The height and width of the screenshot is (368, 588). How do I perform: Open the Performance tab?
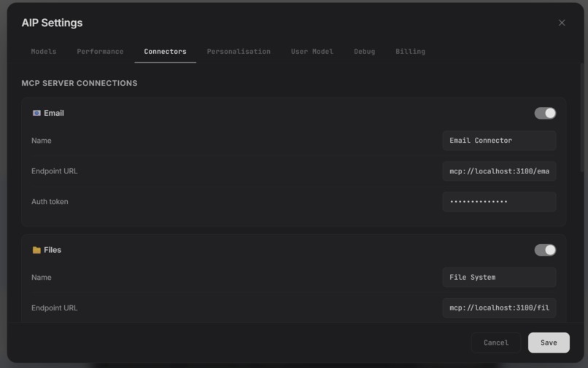pos(100,51)
